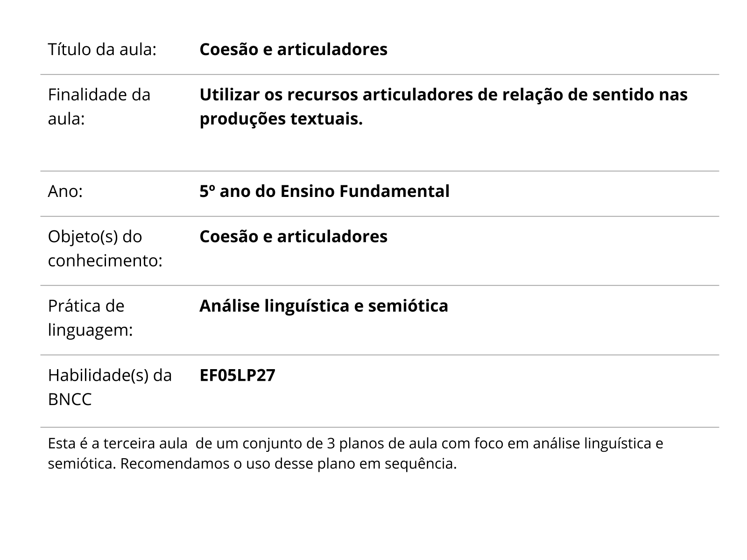
Task: Click the "Finalidade da aula:" label
Action: click(99, 107)
